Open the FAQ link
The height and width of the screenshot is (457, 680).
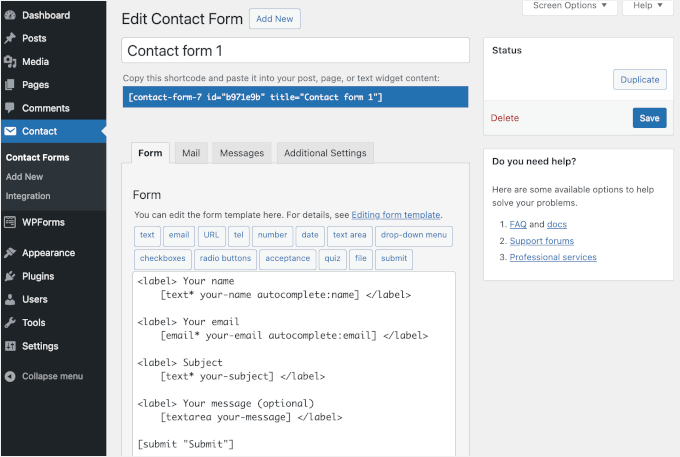[x=518, y=224]
